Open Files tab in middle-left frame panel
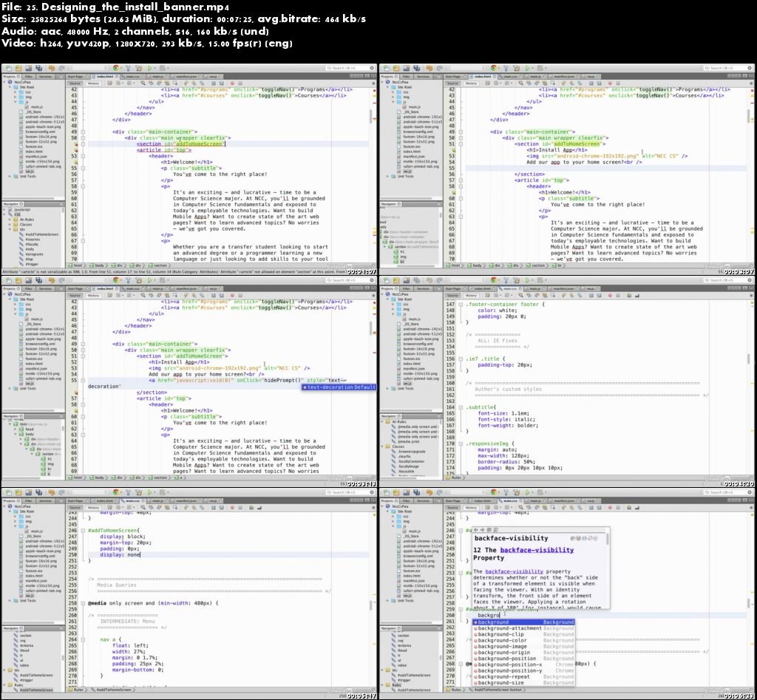The image size is (757, 700). (x=28, y=287)
